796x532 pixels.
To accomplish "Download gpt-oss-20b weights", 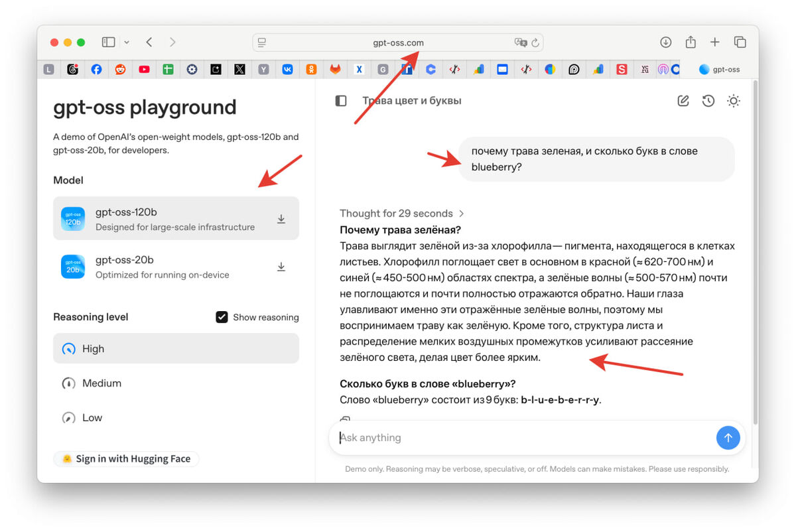I will coord(281,267).
